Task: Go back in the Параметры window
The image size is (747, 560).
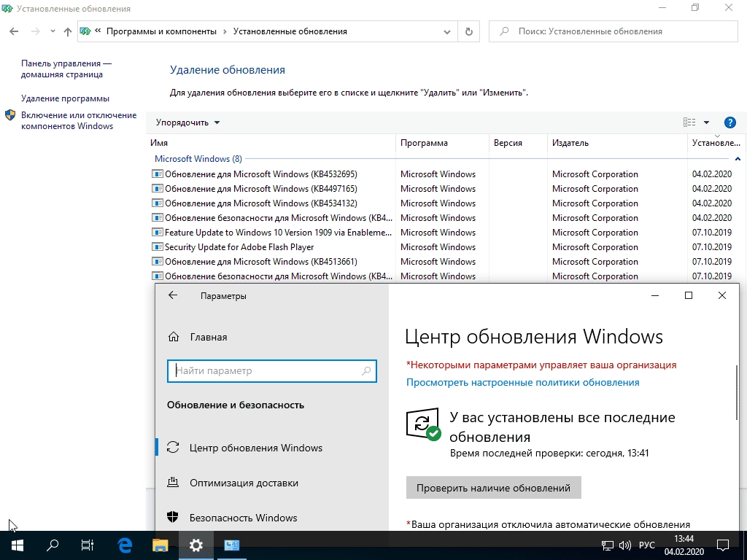Action: [173, 296]
